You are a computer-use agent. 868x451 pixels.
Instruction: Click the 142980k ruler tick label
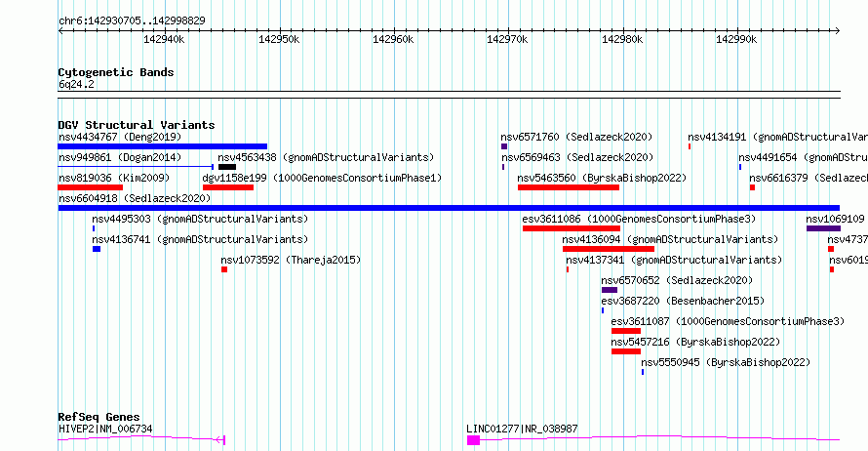[622, 40]
